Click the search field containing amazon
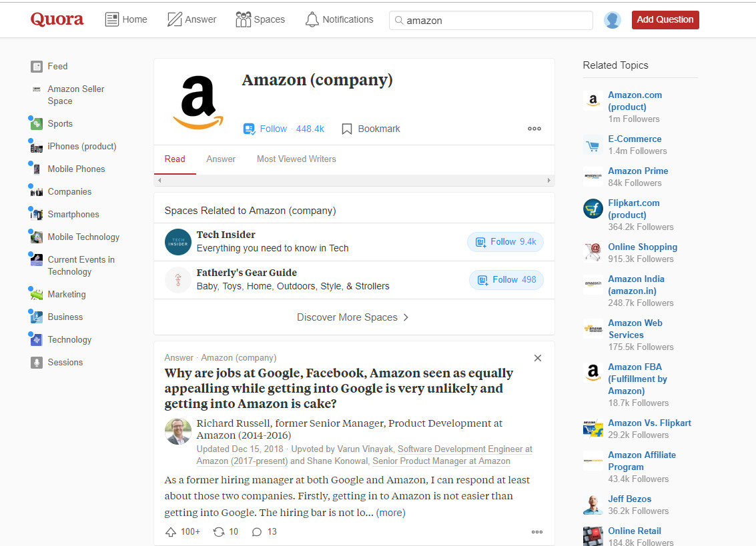The width and height of the screenshot is (756, 546). (491, 20)
